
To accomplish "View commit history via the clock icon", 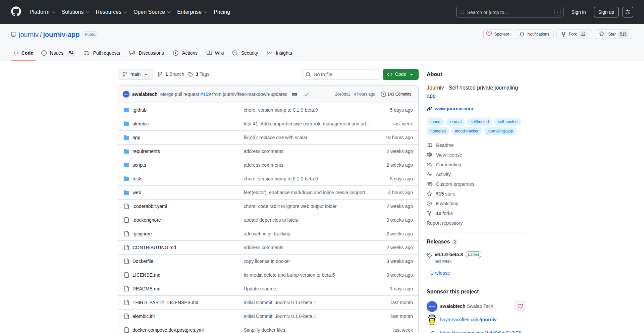I will point(383,94).
